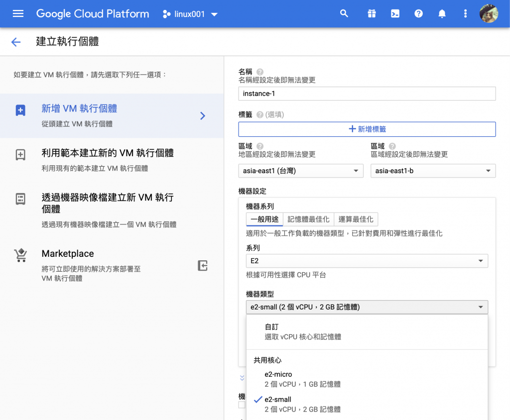Click the 機器設定 section heading
Image resolution: width=510 pixels, height=420 pixels.
coord(253,191)
